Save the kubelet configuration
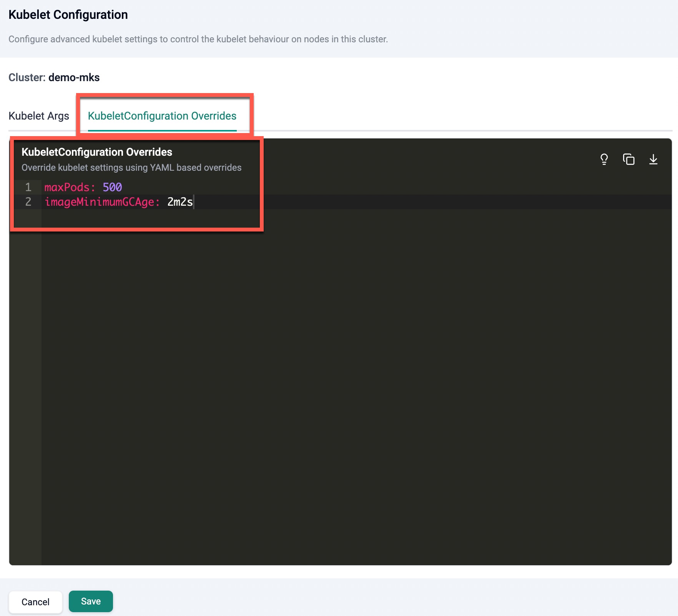 point(91,601)
